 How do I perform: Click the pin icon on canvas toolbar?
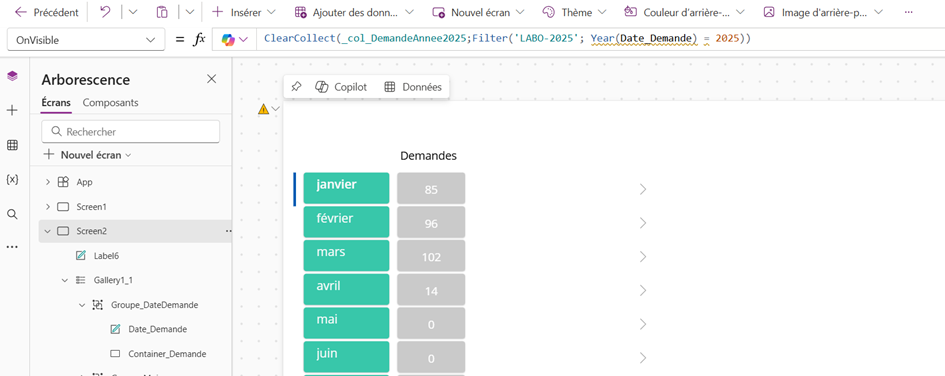click(x=296, y=87)
